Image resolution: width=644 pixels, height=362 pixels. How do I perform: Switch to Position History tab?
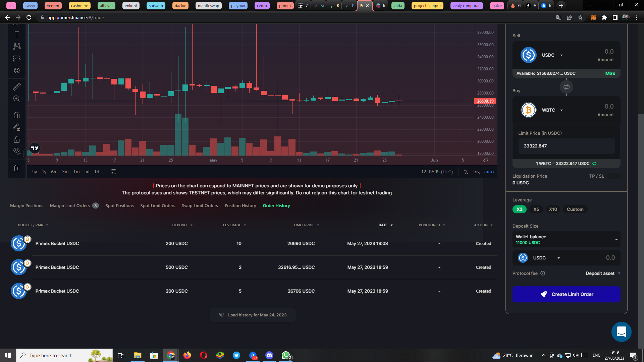[240, 206]
